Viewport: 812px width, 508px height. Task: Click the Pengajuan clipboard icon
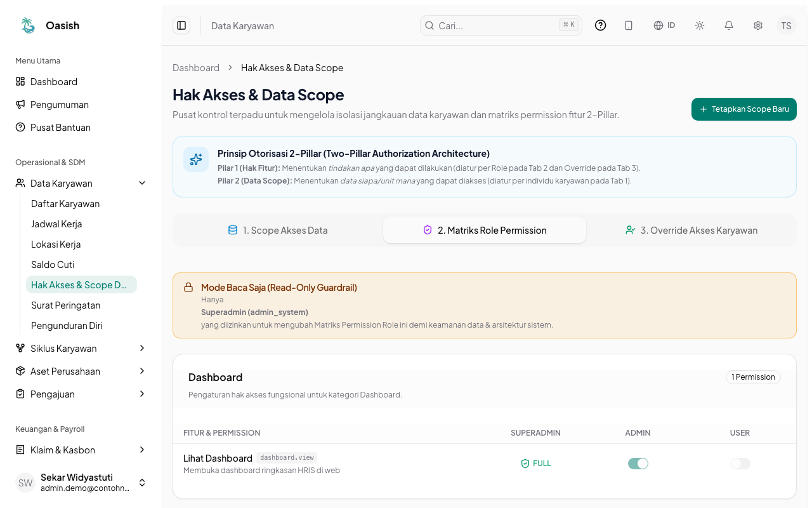(x=20, y=394)
